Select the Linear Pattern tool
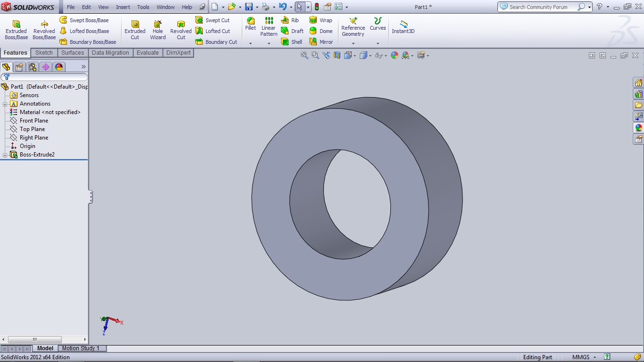The height and width of the screenshot is (362, 644). pos(269,27)
